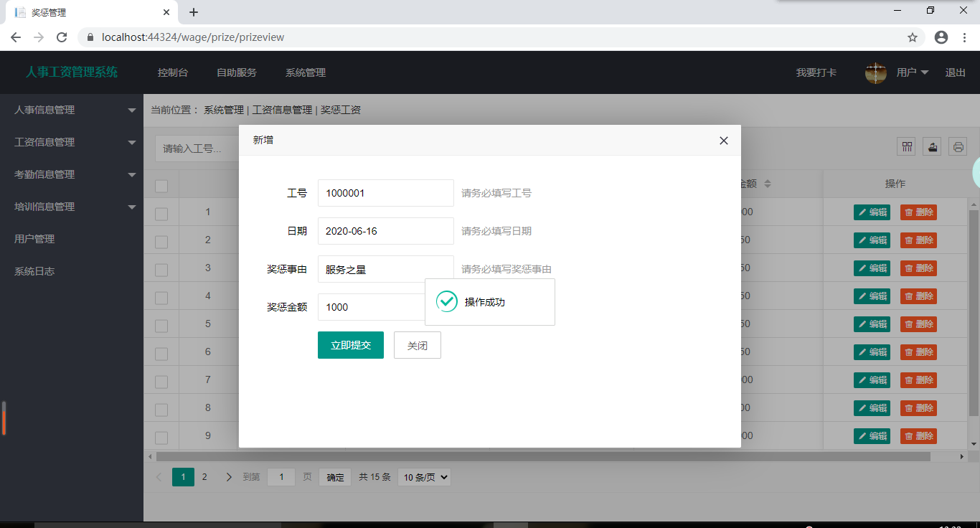Submit the form with 立即提交

pyautogui.click(x=351, y=345)
